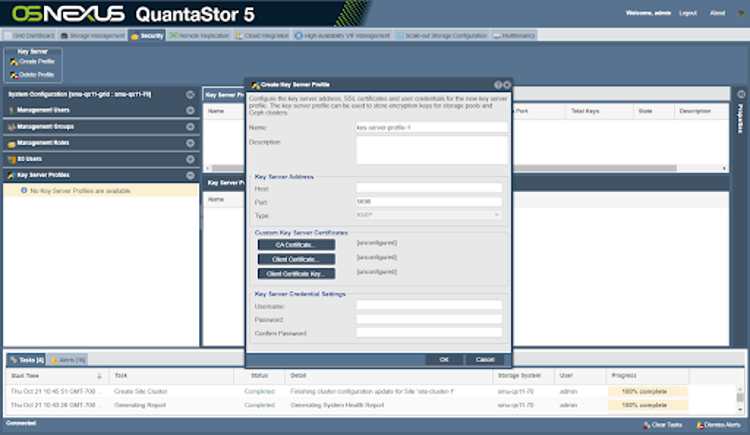The width and height of the screenshot is (750, 435).
Task: Click the Dismiss Alerts button
Action: (x=718, y=425)
